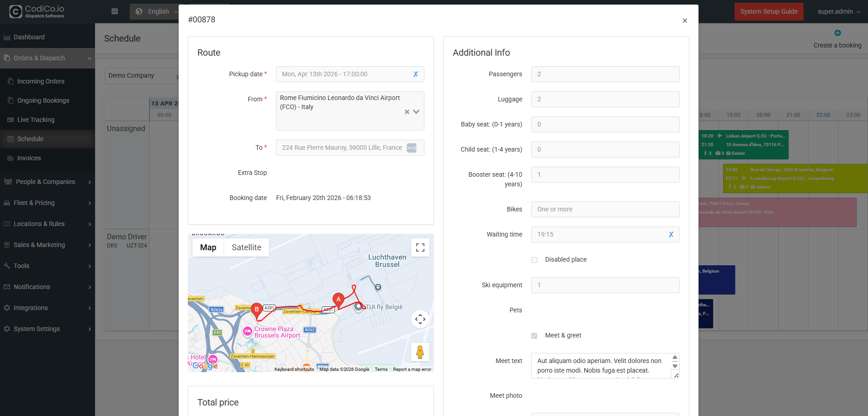Open the super.admin user dropdown
Viewport: 868px width, 416px height.
(x=839, y=11)
